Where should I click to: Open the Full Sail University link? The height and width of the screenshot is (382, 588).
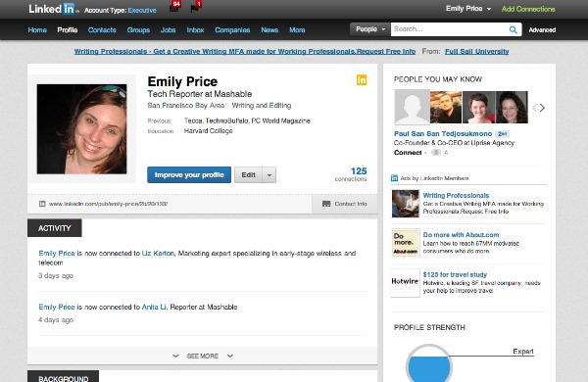coord(477,51)
